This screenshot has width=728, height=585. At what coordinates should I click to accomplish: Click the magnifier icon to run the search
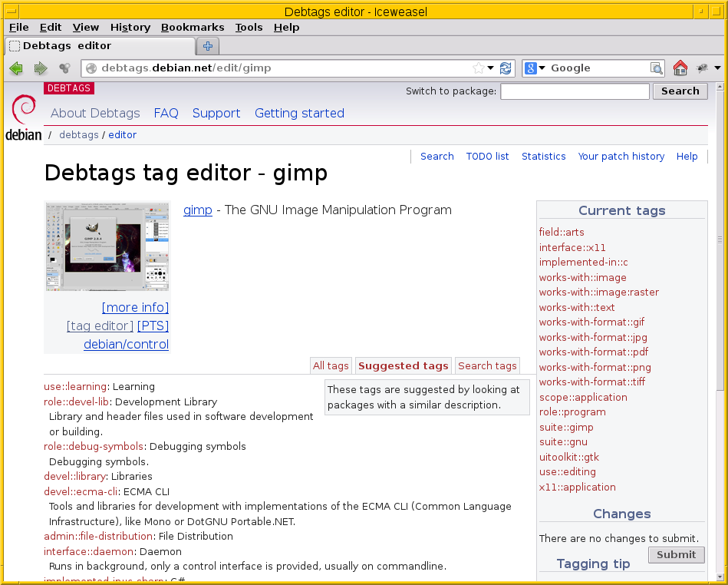coord(657,68)
